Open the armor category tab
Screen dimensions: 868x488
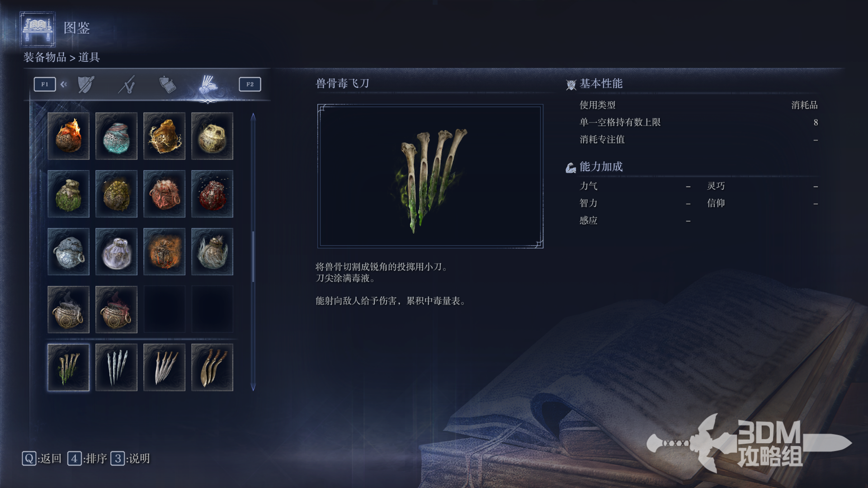pyautogui.click(x=167, y=84)
